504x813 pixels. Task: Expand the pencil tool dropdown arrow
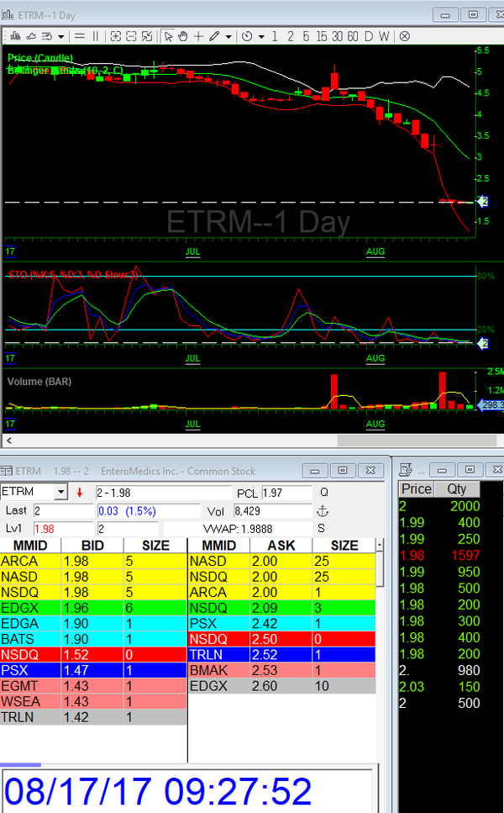(x=228, y=36)
